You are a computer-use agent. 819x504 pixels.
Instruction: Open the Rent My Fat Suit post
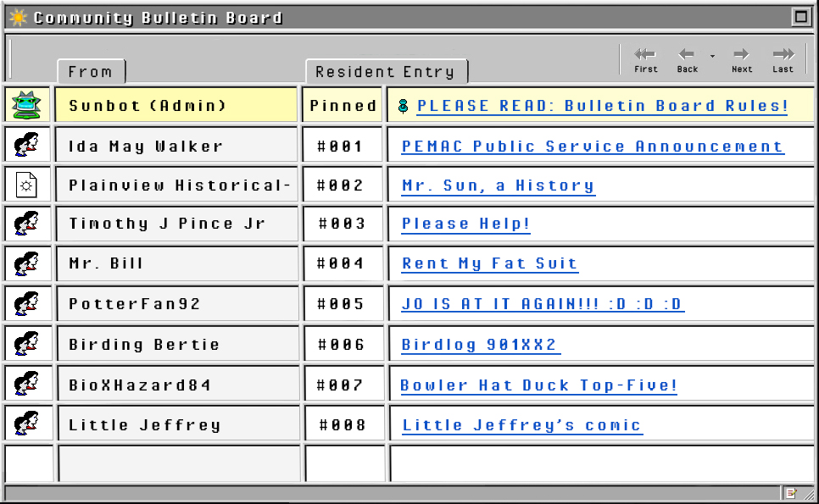pyautogui.click(x=489, y=263)
